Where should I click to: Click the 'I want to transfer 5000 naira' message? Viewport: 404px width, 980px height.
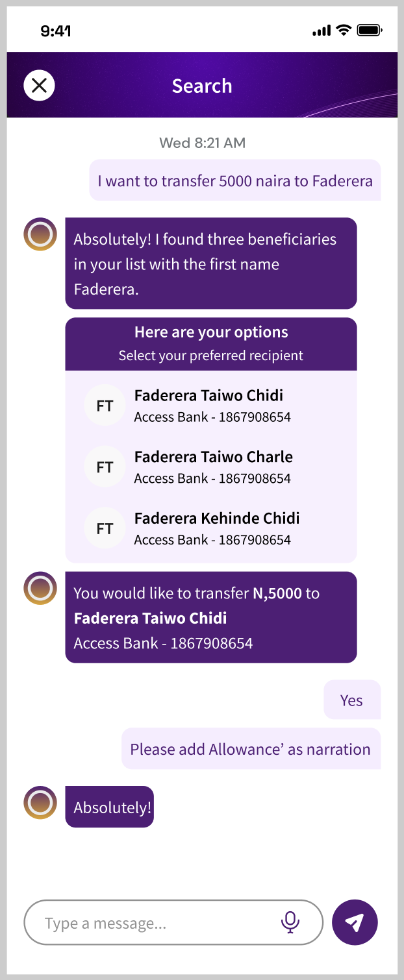pos(235,180)
